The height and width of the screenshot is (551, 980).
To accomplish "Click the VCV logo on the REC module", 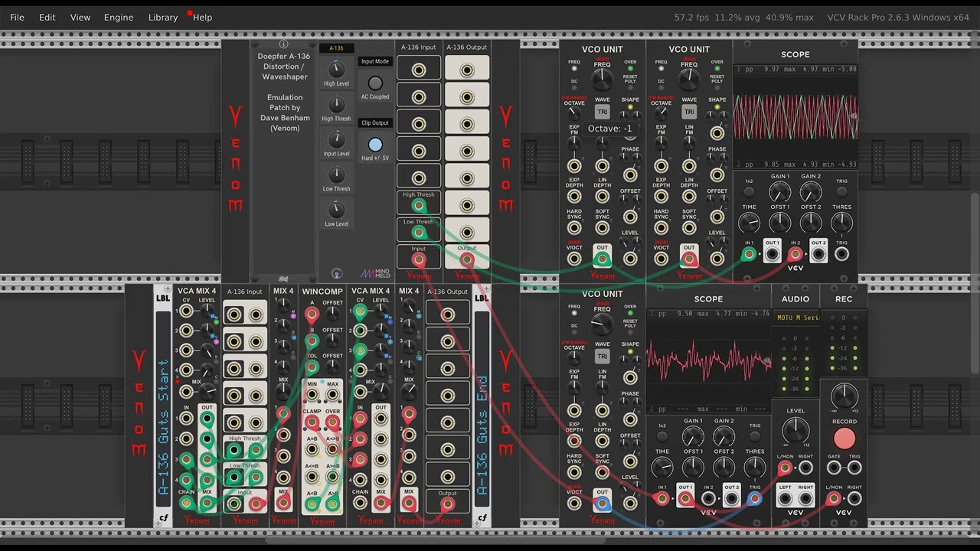I will (x=844, y=513).
